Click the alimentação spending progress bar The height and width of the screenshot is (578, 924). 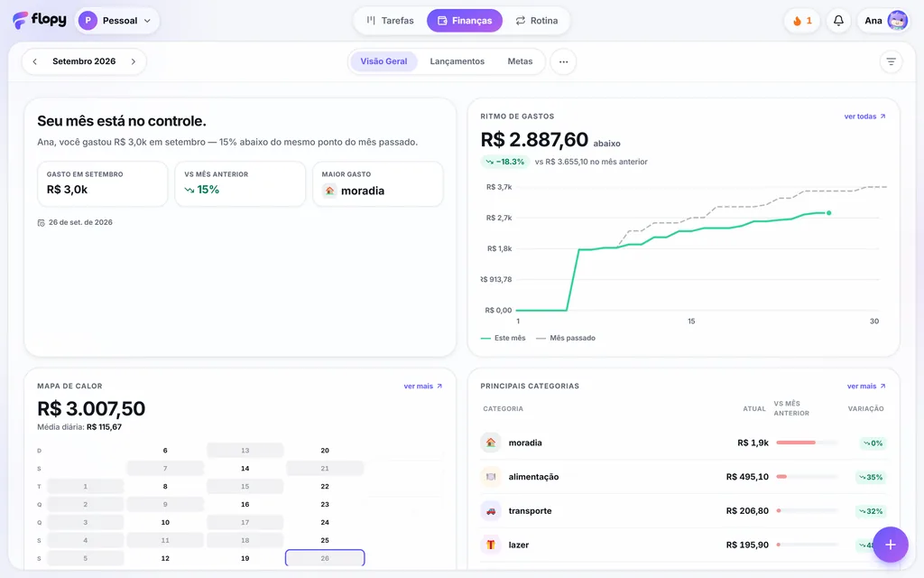(806, 477)
